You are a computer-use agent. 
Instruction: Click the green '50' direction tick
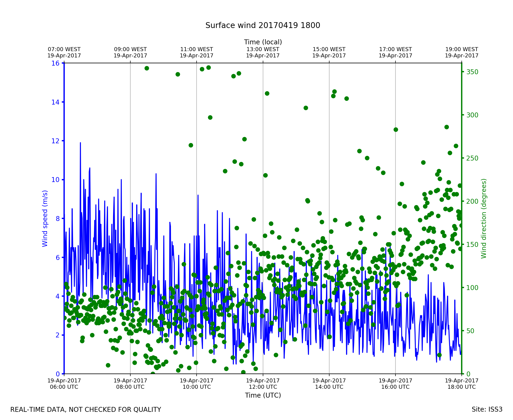click(x=471, y=331)
